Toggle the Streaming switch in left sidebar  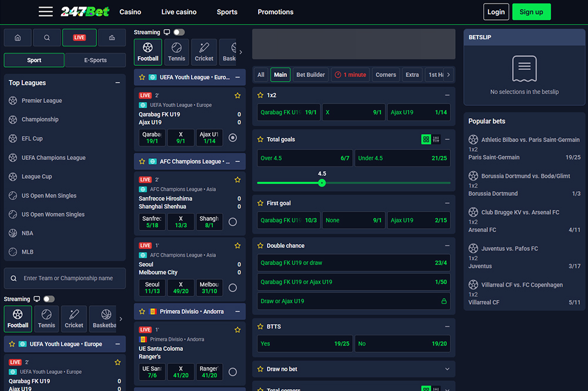coord(48,299)
